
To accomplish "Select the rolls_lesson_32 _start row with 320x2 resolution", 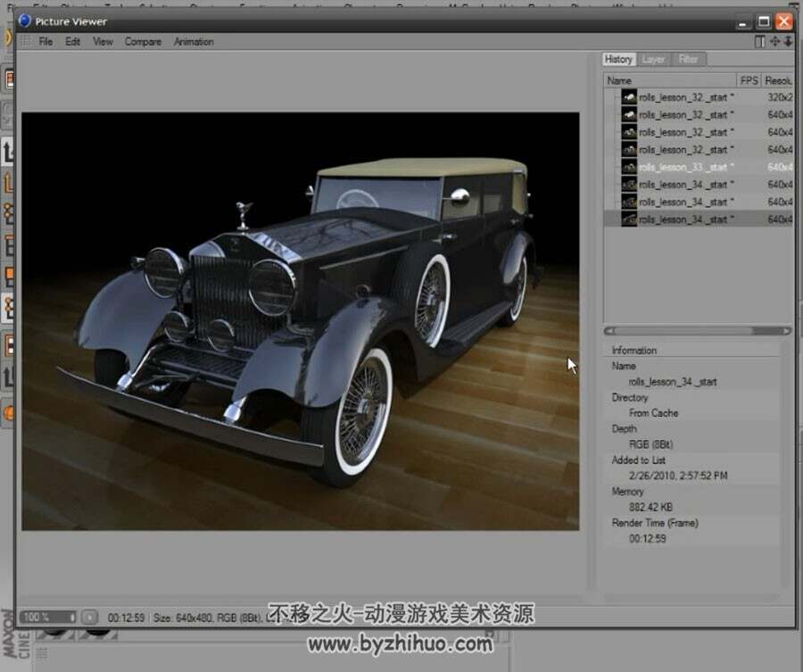I will coord(699,96).
